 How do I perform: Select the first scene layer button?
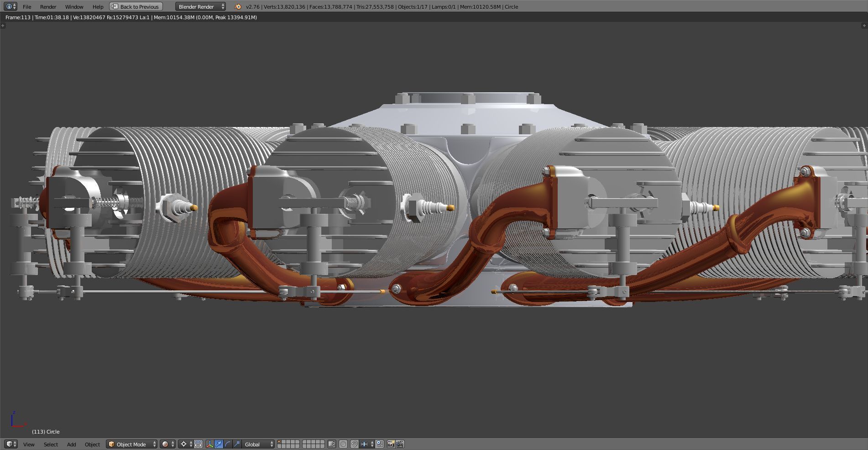[279, 442]
